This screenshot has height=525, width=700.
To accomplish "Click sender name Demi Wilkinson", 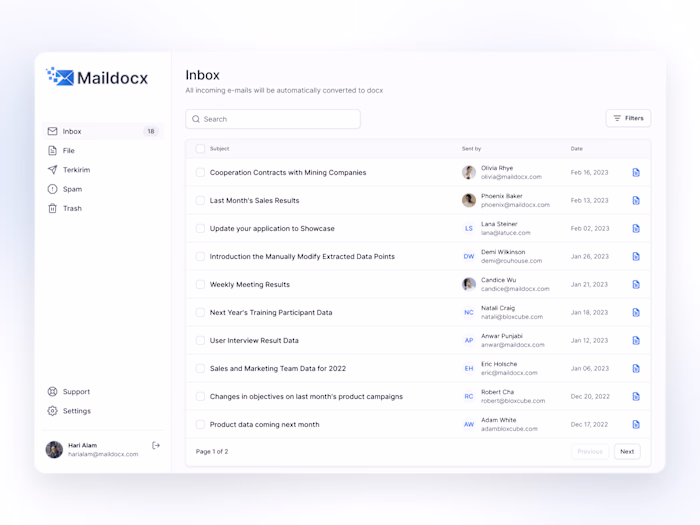I will (503, 252).
